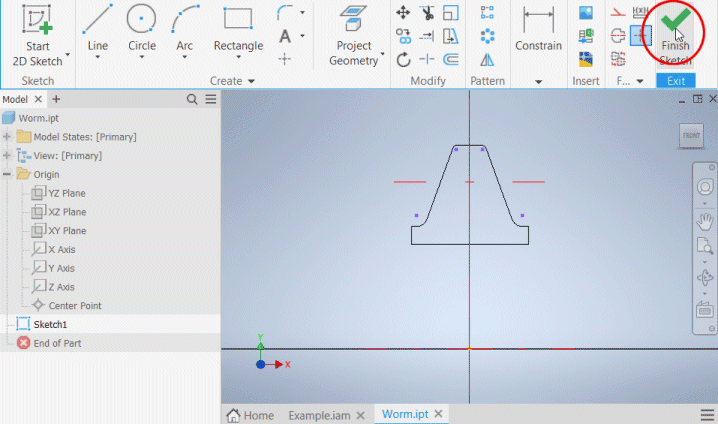Pick the Point tool crosshair icon
718x424 pixels.
click(x=284, y=59)
